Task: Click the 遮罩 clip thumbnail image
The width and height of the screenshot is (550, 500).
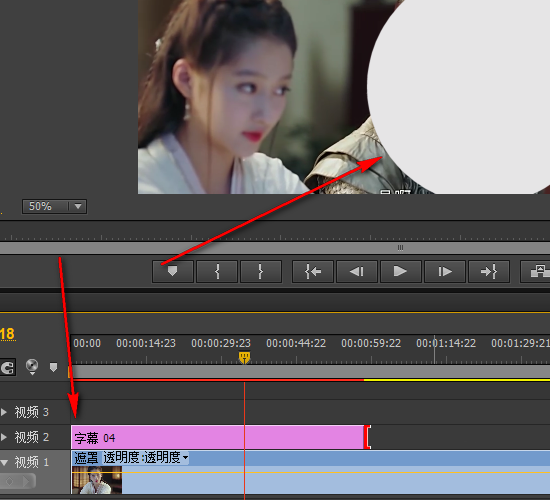Action: point(97,480)
